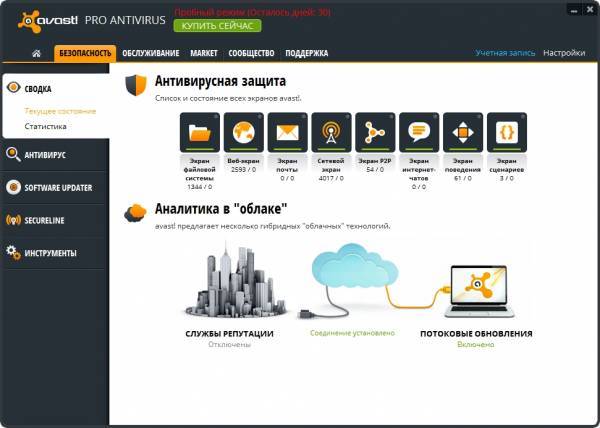This screenshot has width=600, height=428.
Task: Open the SECURELINE sidebar section
Action: coord(55,220)
